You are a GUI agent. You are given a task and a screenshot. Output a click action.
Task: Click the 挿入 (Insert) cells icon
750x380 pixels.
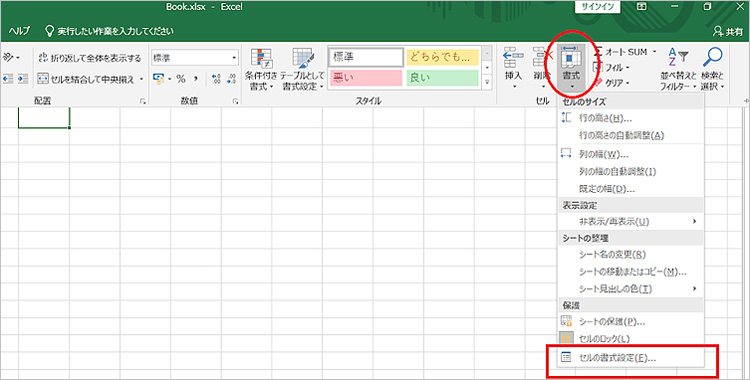513,57
